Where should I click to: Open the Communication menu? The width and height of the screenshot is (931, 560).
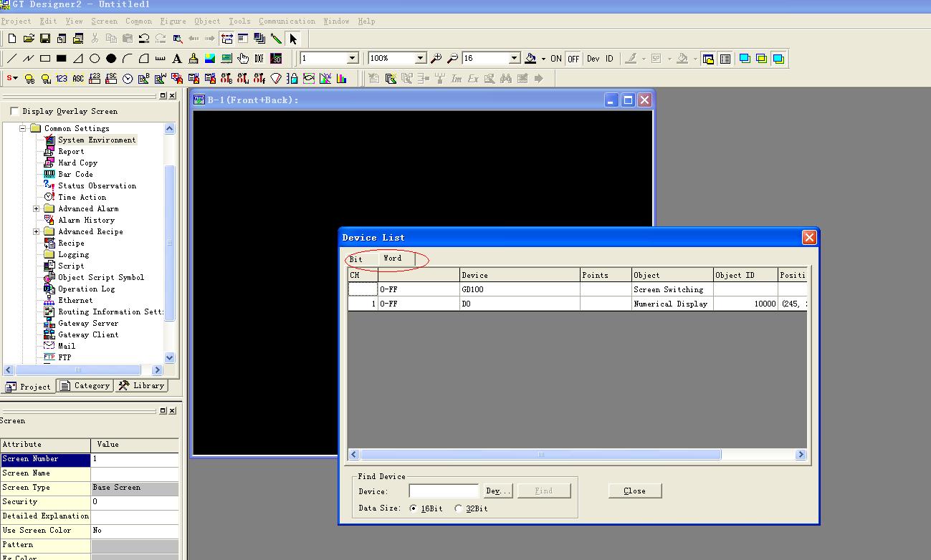point(287,21)
